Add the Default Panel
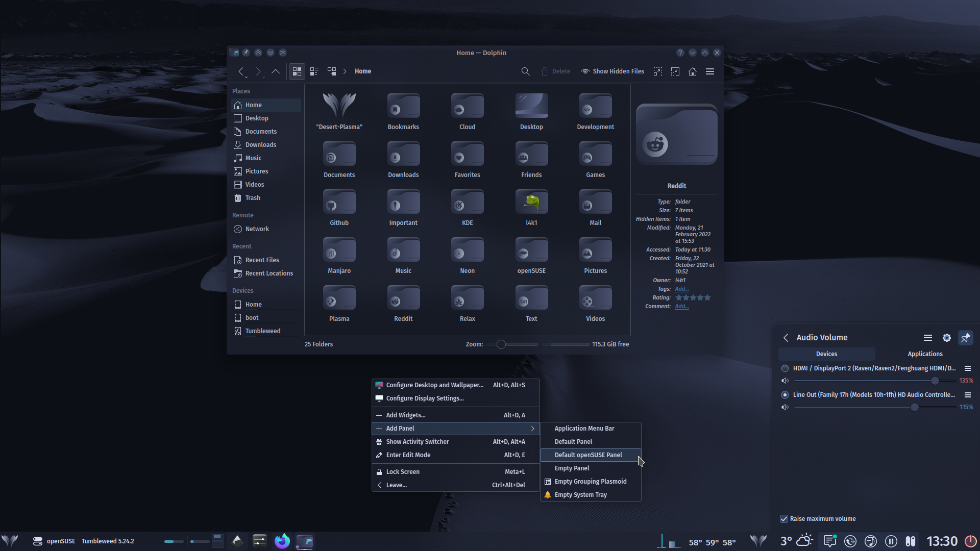 coord(591,442)
